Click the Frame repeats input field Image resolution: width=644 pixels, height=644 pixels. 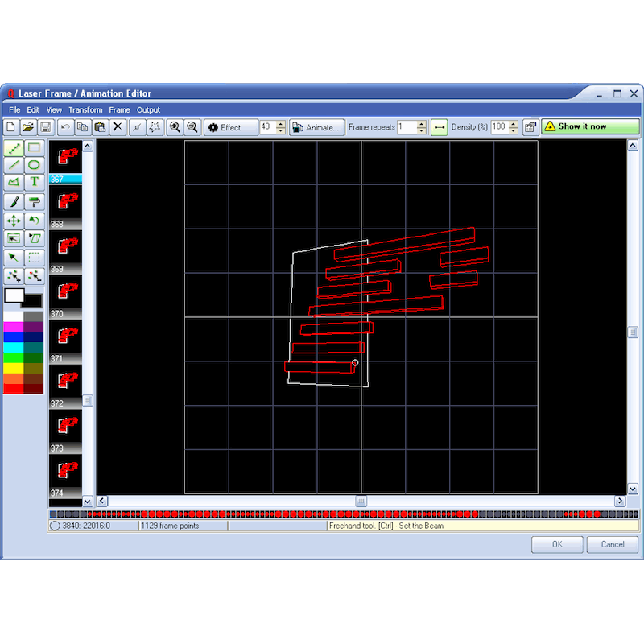click(x=407, y=127)
